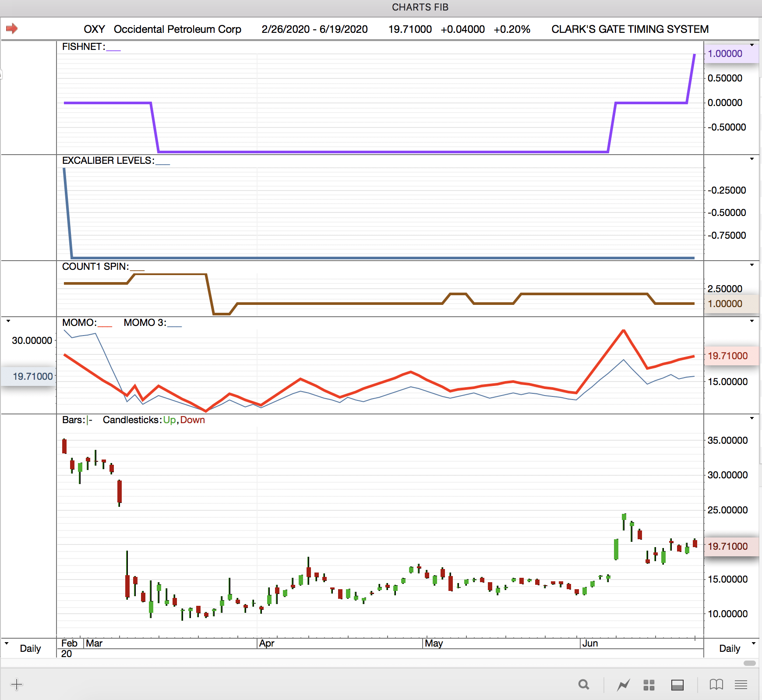Expand the right Daily periodicity selector

[753, 643]
